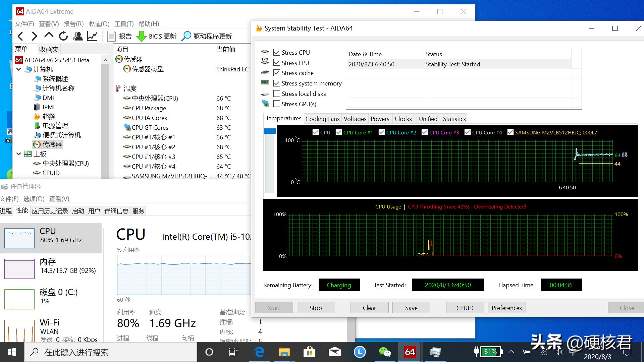This screenshot has width=644, height=362.
Task: Collapse the 计算机 tree node
Action: pos(19,69)
